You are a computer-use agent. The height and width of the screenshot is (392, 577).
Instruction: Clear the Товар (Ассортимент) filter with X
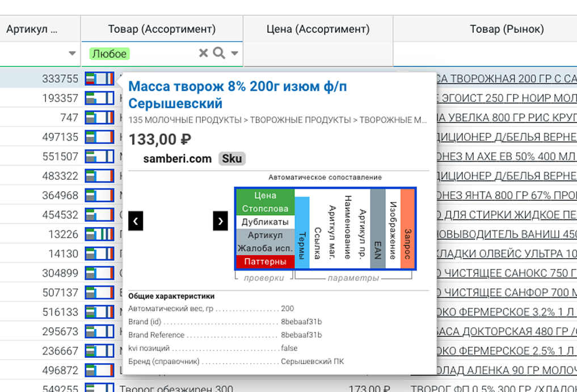tap(203, 53)
